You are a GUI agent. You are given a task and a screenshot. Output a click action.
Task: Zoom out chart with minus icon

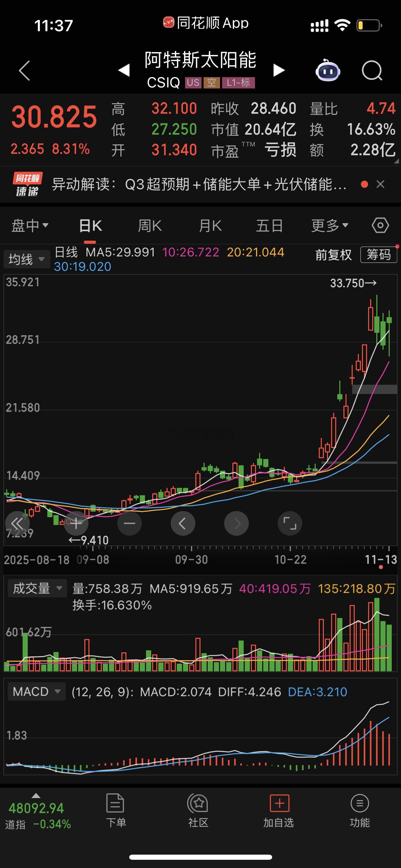[x=130, y=523]
